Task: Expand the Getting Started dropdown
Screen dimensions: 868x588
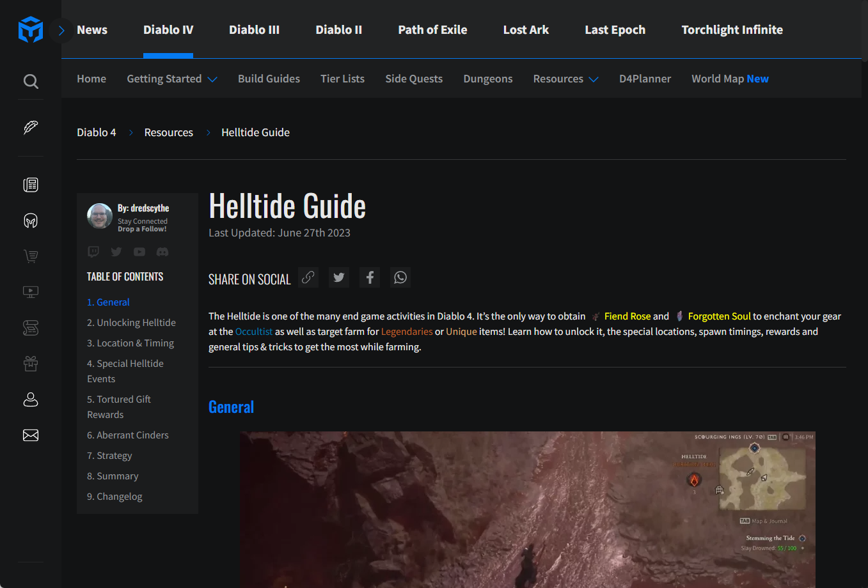Action: (172, 79)
